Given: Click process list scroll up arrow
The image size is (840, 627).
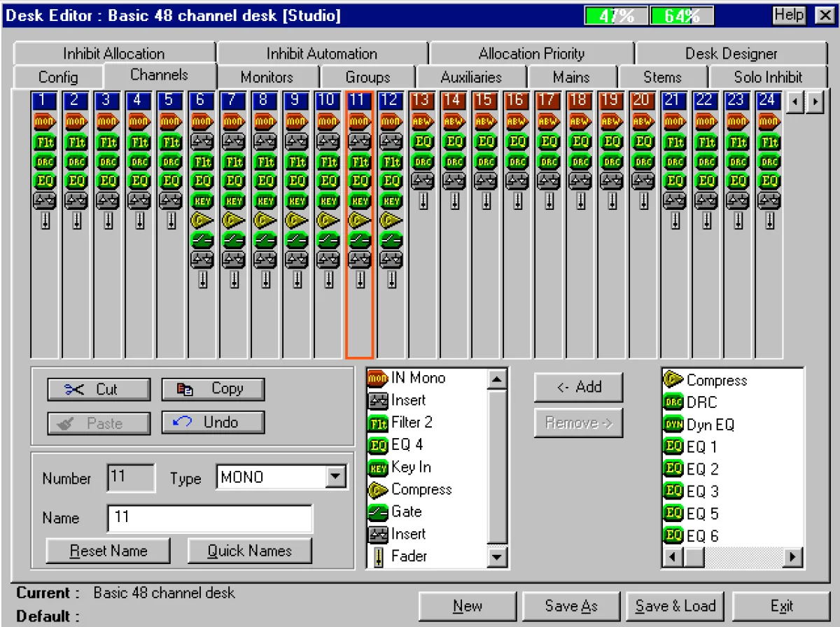Looking at the screenshot, I should [497, 380].
